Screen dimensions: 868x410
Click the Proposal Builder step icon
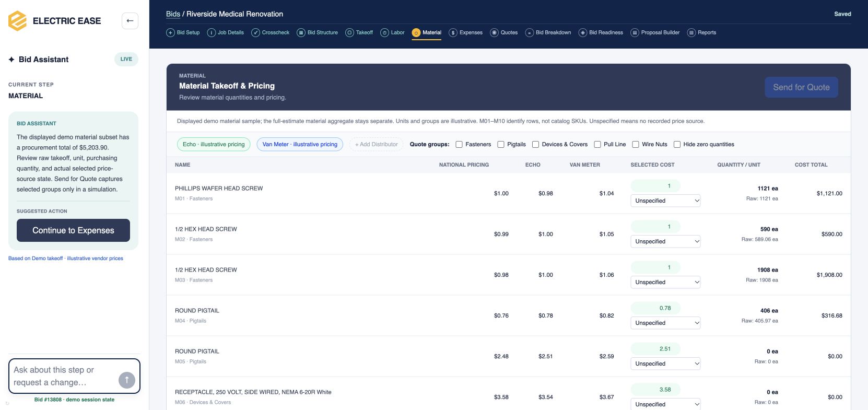pos(635,32)
